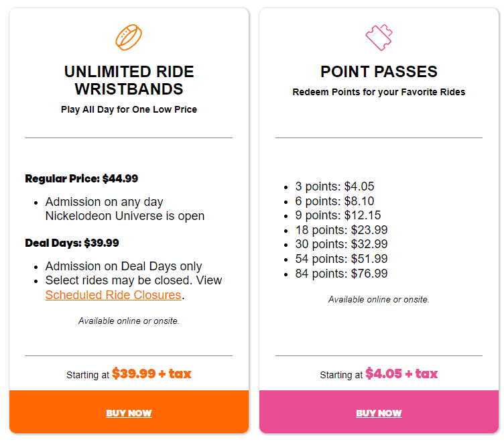Click the Admission on Deal Days only bullet
This screenshot has width=504, height=448.
pyautogui.click(x=123, y=266)
